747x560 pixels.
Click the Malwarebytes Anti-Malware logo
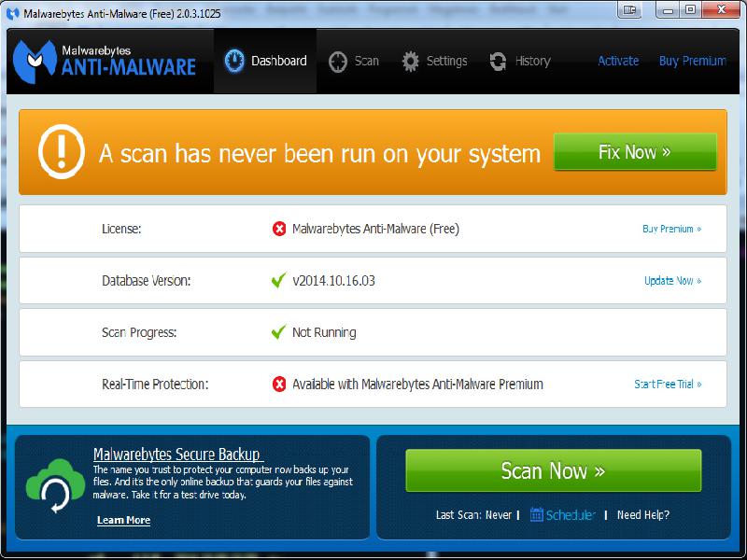[x=105, y=62]
